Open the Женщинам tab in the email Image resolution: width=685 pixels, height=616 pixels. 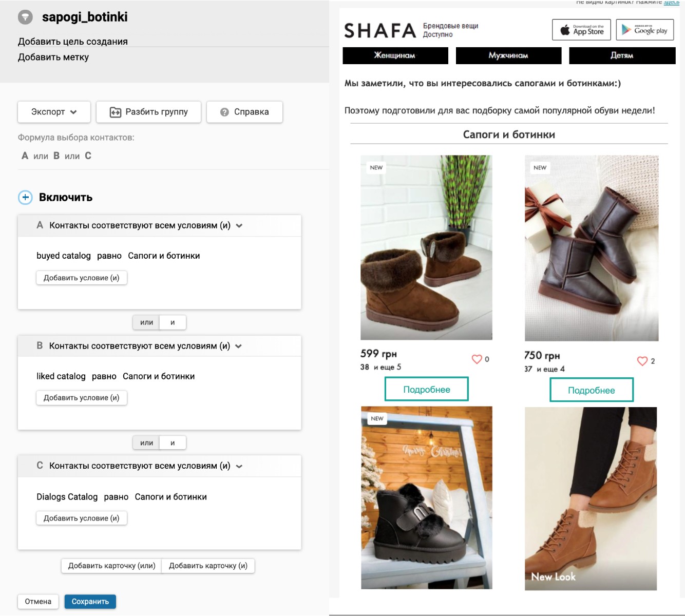395,55
